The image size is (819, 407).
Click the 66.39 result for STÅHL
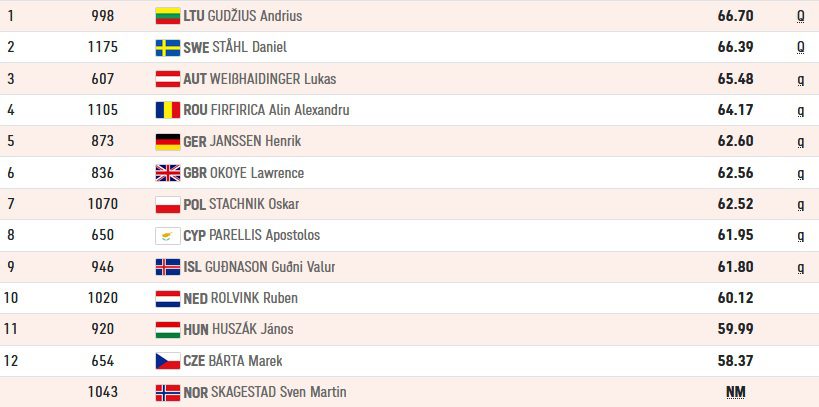(x=735, y=47)
